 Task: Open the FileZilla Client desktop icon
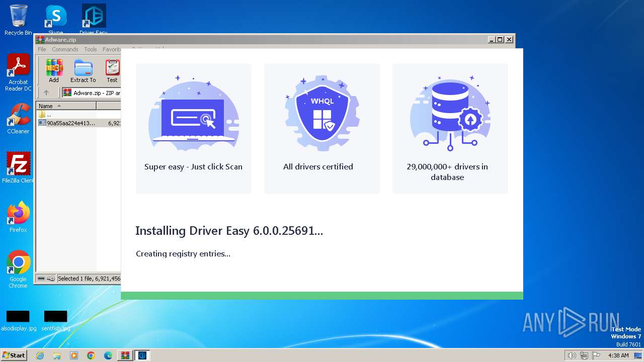pyautogui.click(x=18, y=168)
